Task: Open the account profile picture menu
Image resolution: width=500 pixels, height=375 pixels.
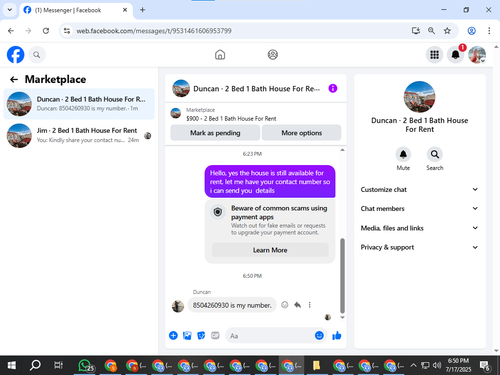Action: point(477,55)
